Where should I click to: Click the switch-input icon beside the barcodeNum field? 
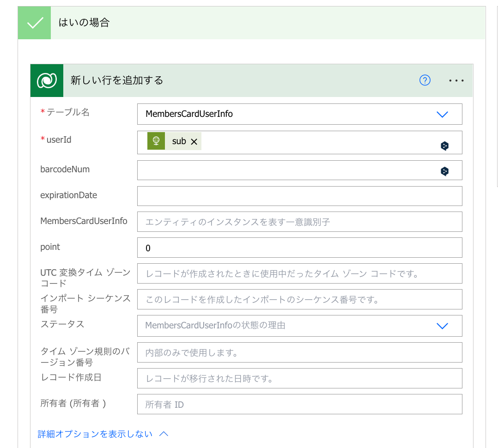coord(444,170)
